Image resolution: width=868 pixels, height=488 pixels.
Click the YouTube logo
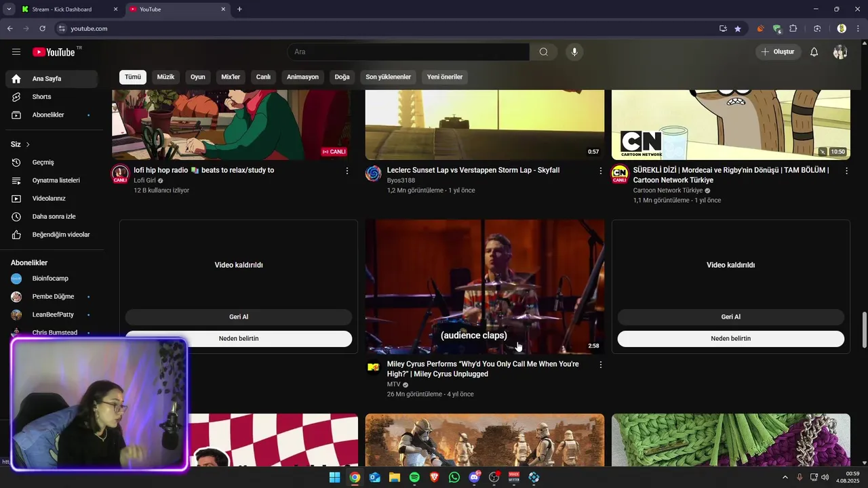coord(54,52)
